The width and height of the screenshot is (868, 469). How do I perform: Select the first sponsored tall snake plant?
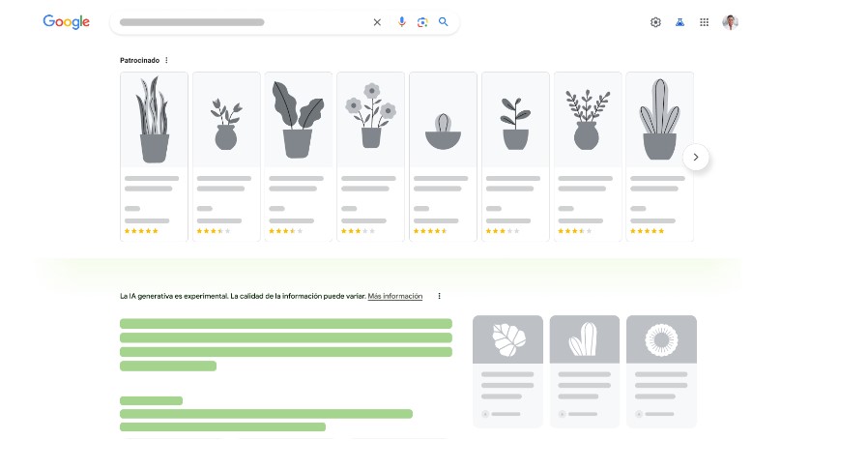click(154, 155)
